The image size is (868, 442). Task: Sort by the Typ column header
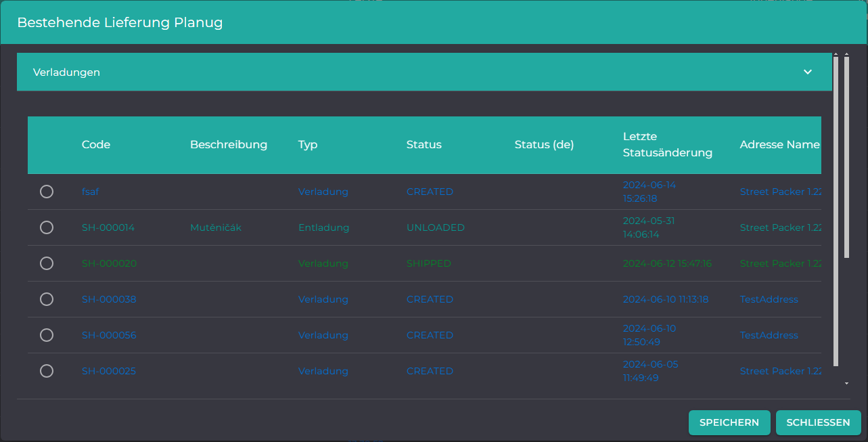308,145
